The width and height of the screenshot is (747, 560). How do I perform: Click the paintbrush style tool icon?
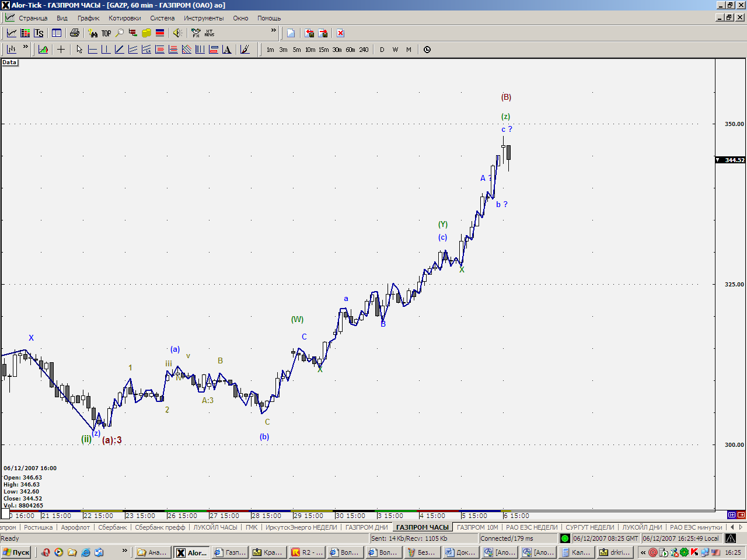pyautogui.click(x=245, y=50)
